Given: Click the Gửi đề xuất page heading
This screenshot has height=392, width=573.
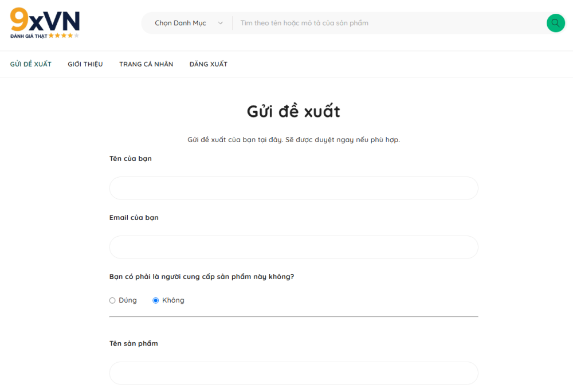Looking at the screenshot, I should click(293, 111).
